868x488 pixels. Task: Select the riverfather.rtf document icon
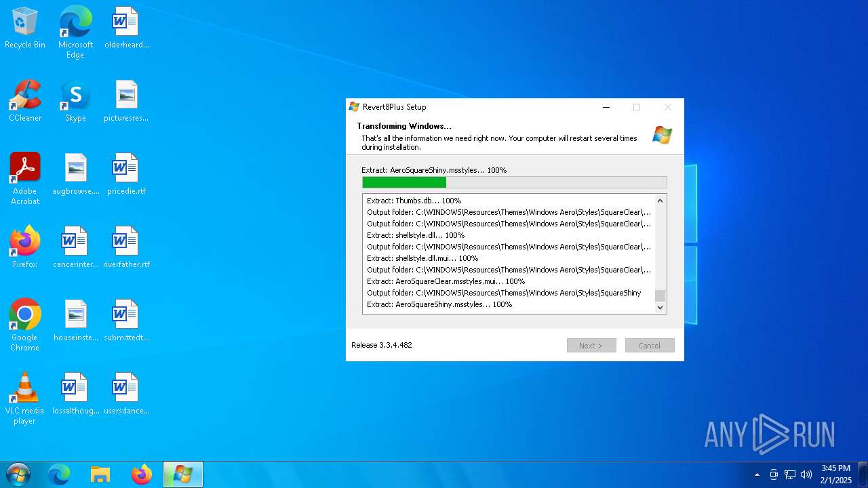click(x=126, y=248)
